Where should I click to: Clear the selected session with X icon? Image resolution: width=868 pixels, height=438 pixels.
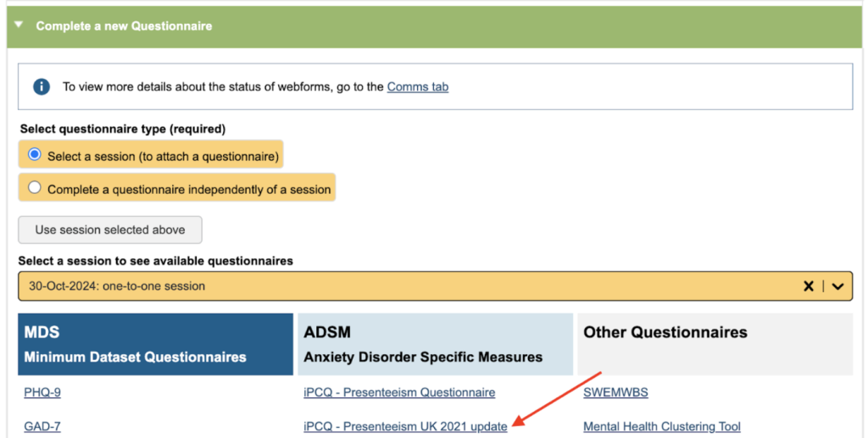coord(809,286)
